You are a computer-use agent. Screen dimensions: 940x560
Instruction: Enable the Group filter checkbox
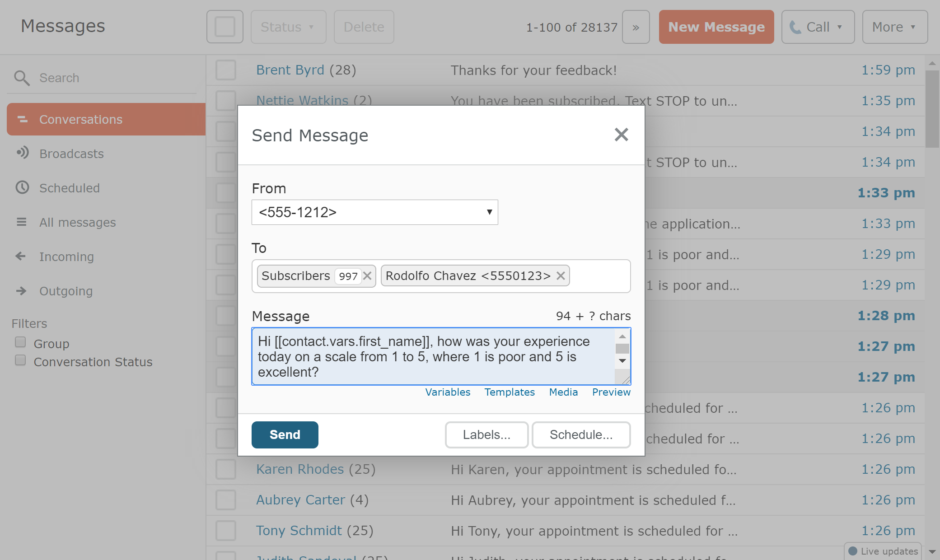[x=20, y=342]
